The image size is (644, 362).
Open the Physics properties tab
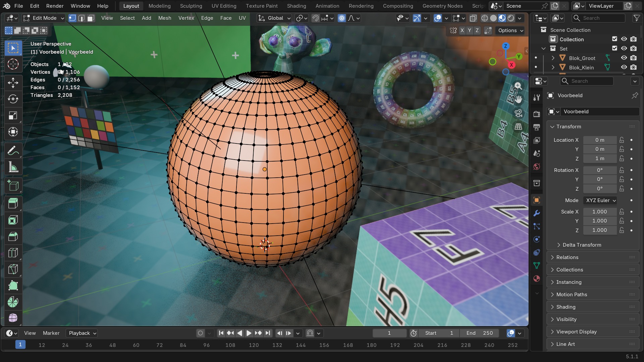537,239
